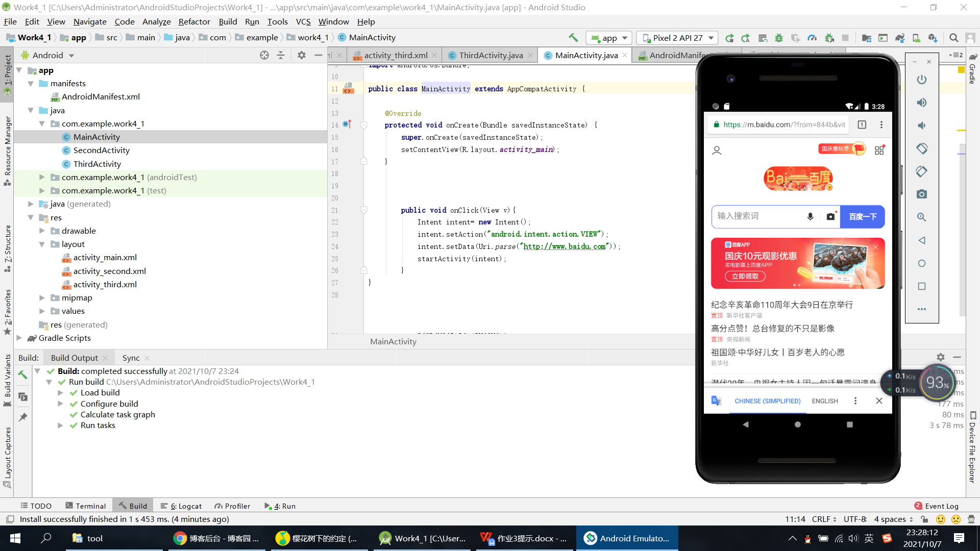Select ENGLISH in the translate bar
Image resolution: width=980 pixels, height=551 pixels.
pyautogui.click(x=824, y=401)
